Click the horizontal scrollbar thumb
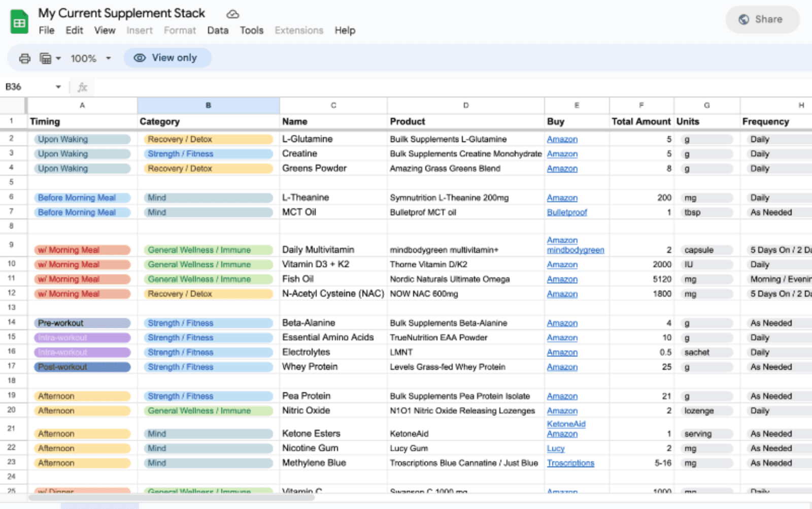The width and height of the screenshot is (812, 509). click(171, 498)
